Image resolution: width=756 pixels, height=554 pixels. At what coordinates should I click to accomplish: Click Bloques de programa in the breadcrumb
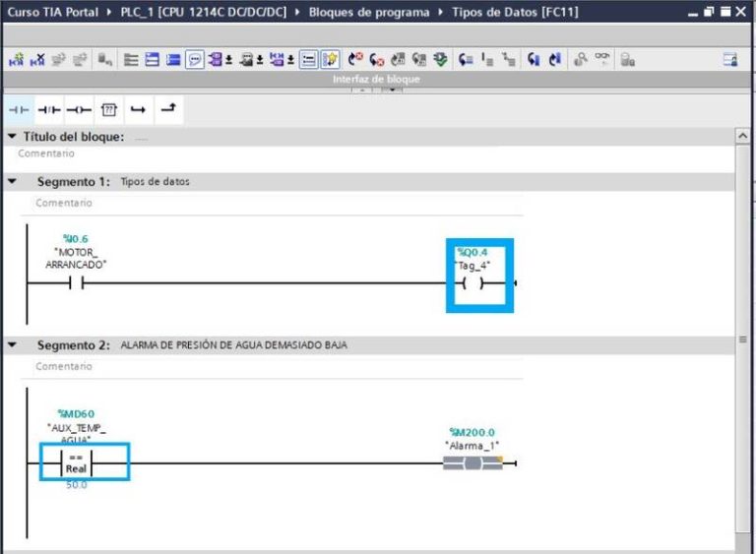pos(369,12)
